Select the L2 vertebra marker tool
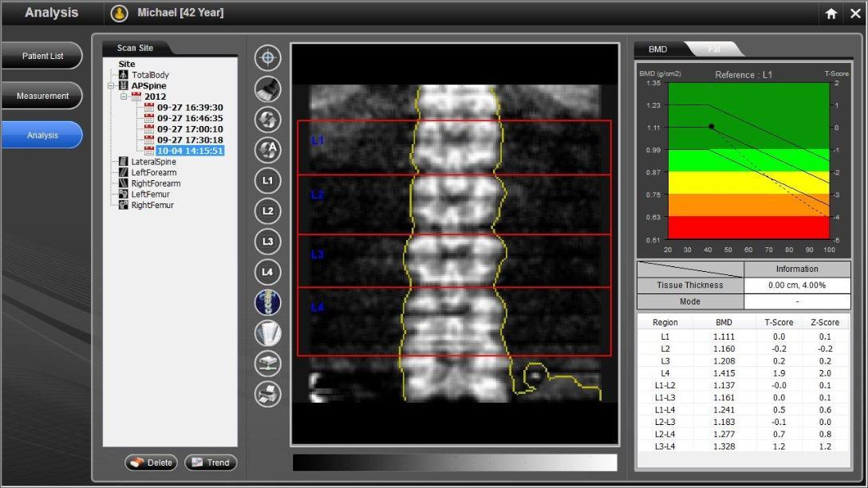Screen dimensions: 868x488 tap(267, 211)
